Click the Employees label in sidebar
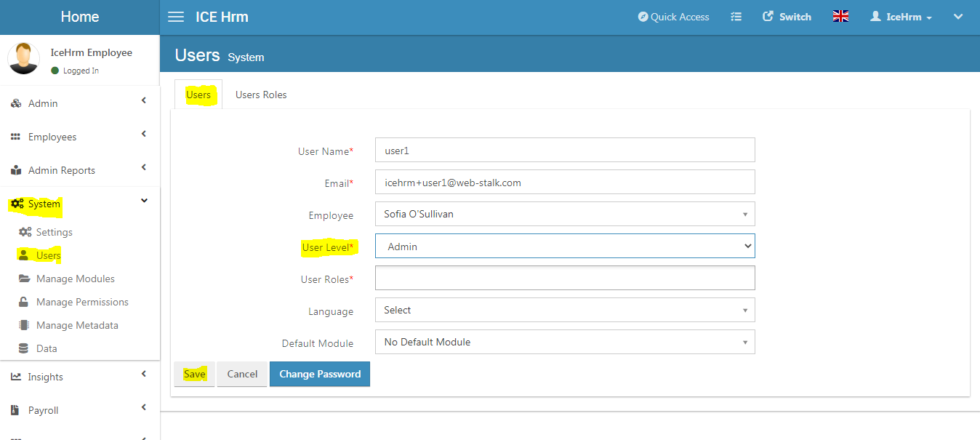 [x=52, y=137]
